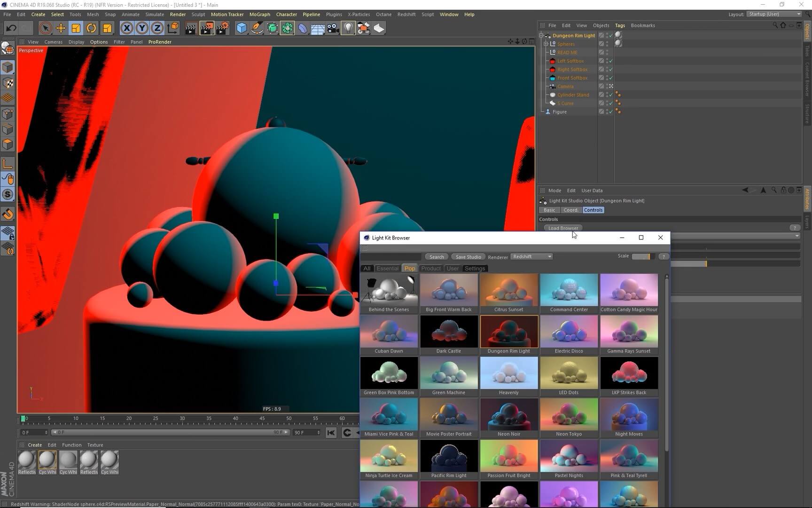
Task: Switch to Essential tab in Light Kit Browser
Action: coord(387,269)
